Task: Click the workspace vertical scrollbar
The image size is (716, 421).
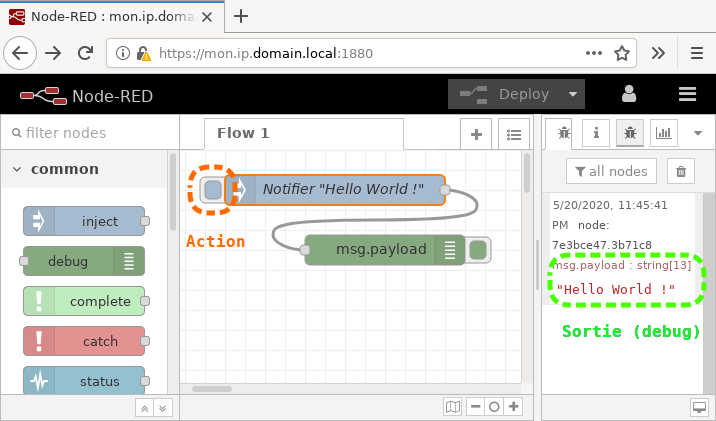Action: tap(527, 174)
